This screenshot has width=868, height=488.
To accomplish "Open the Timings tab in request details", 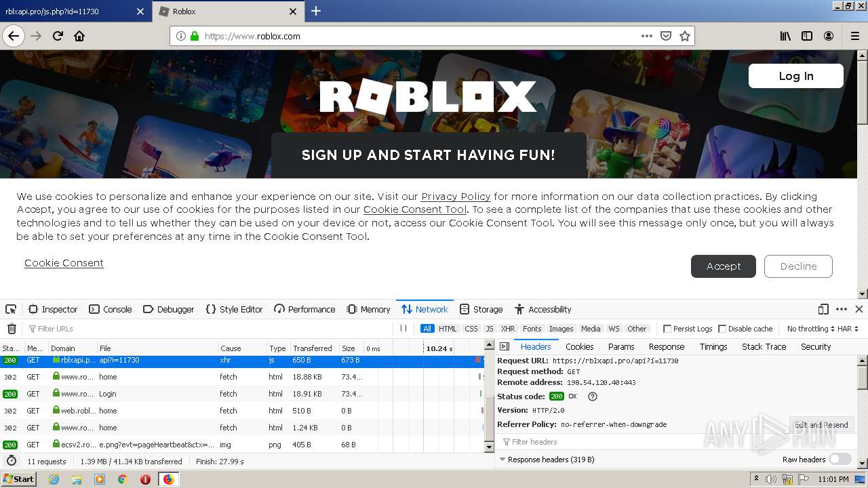I will (713, 346).
